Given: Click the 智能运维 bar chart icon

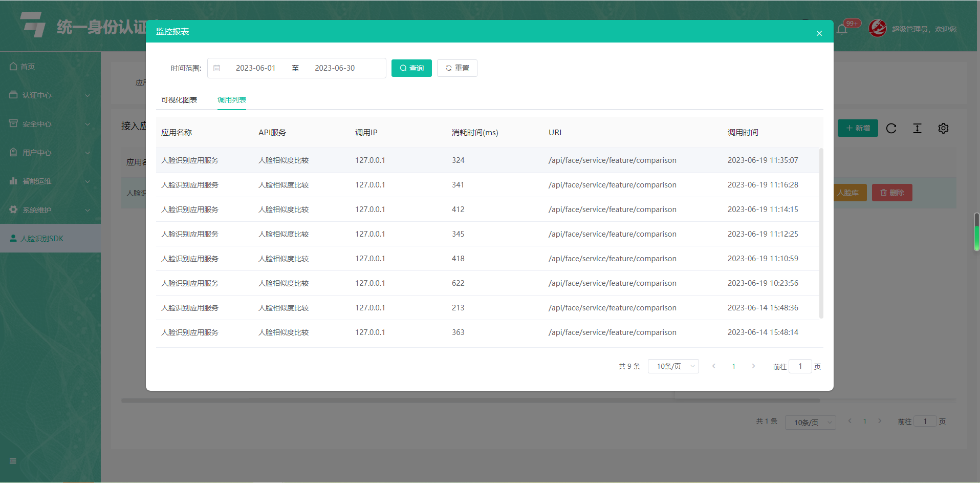Looking at the screenshot, I should coord(13,181).
